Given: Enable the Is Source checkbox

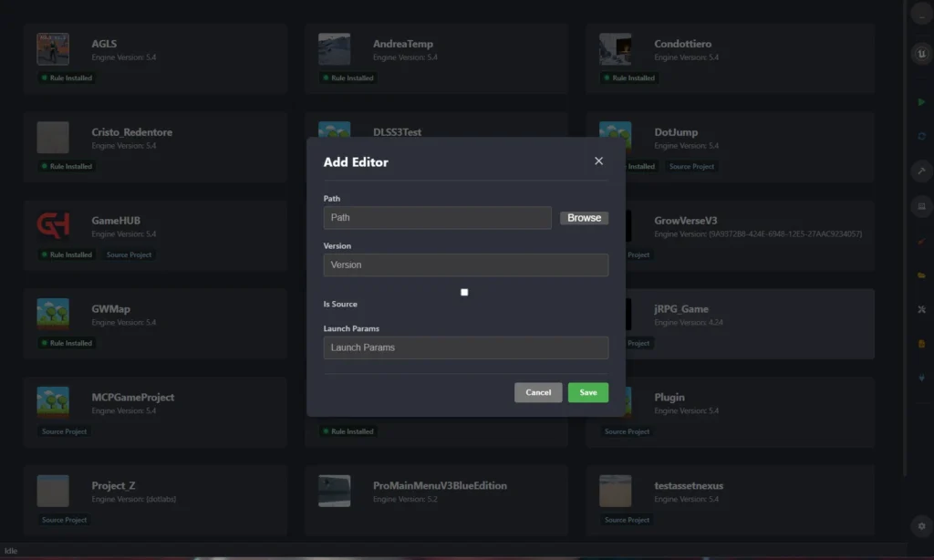Looking at the screenshot, I should click(464, 292).
